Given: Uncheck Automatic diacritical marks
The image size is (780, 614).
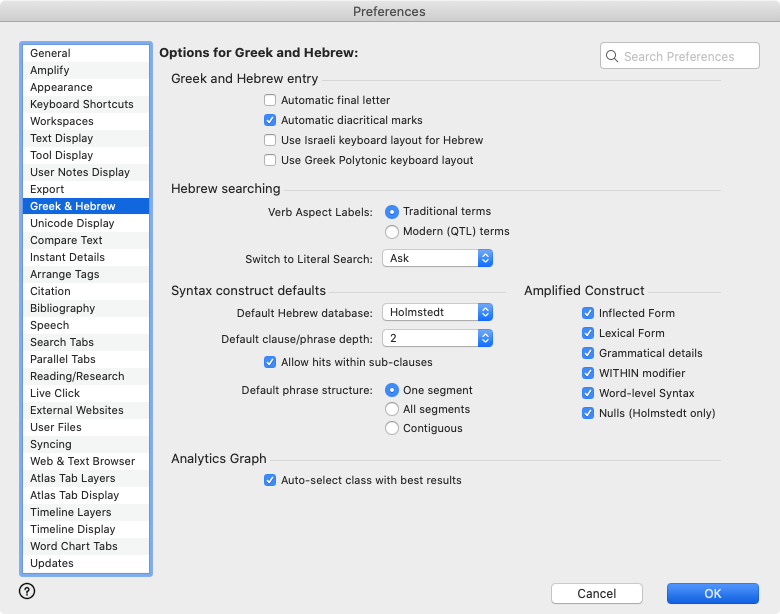Looking at the screenshot, I should [x=270, y=121].
